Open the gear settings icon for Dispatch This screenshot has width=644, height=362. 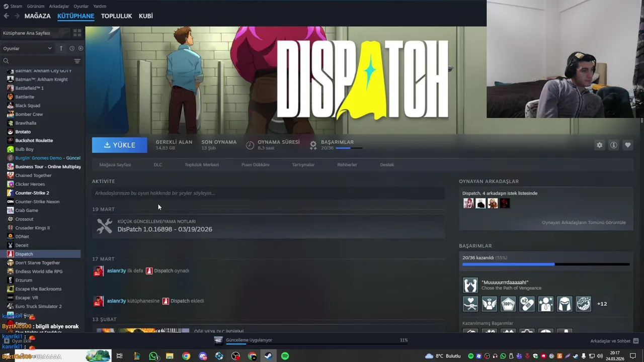tap(599, 145)
